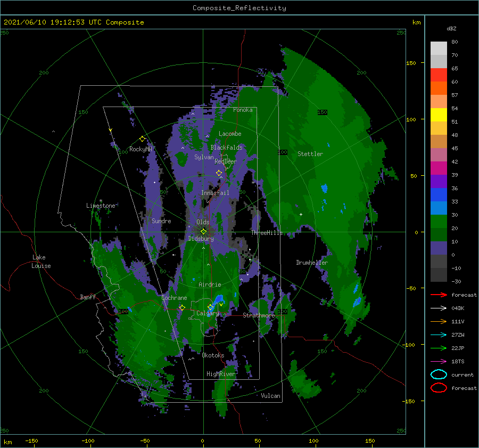479x448 pixels.
Task: Click the red 65-60 dBZ swatch
Action: [439, 75]
